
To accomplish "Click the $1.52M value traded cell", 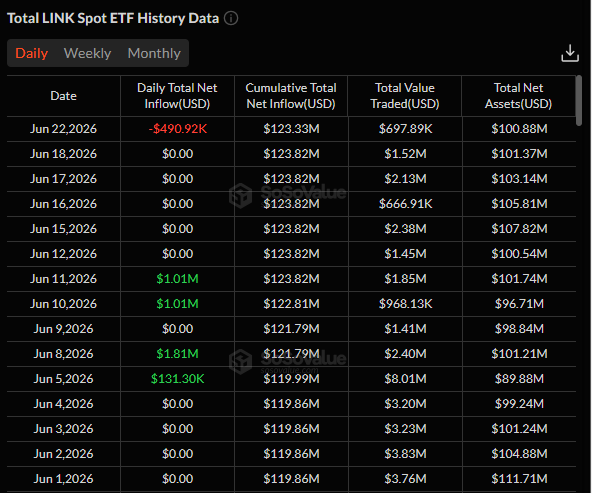I will click(x=405, y=154).
